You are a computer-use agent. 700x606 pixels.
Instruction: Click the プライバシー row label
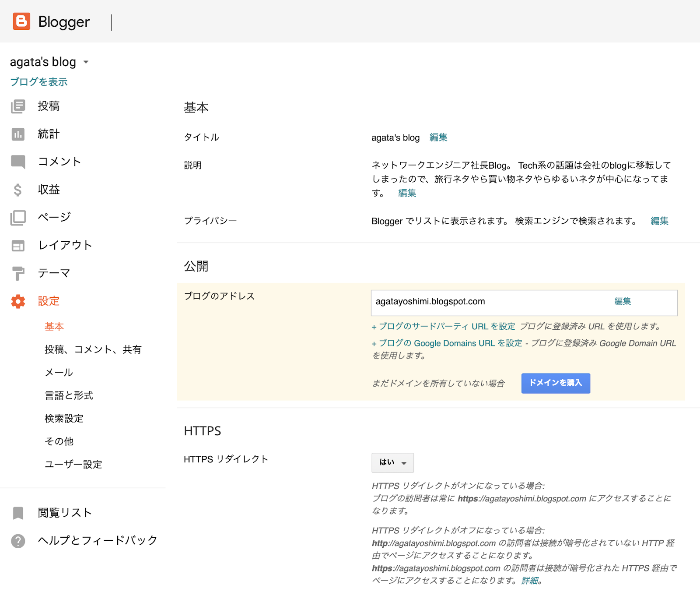point(210,221)
